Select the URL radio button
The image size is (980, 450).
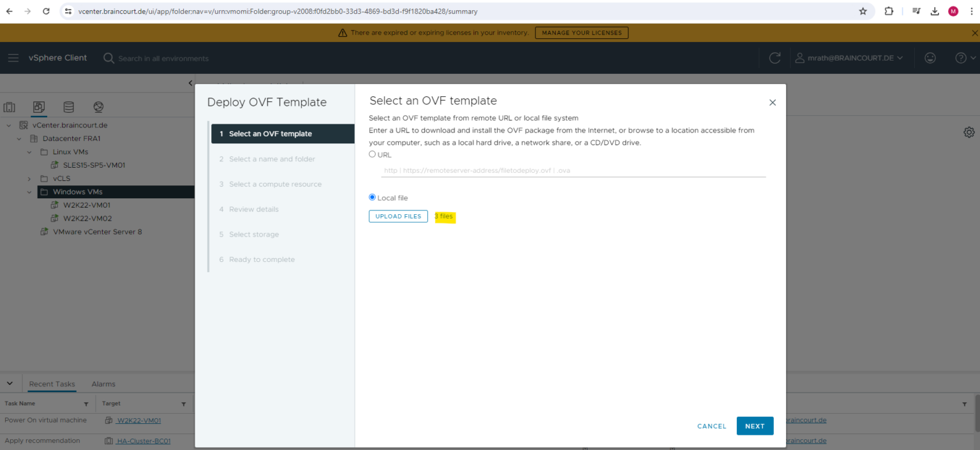click(x=372, y=154)
